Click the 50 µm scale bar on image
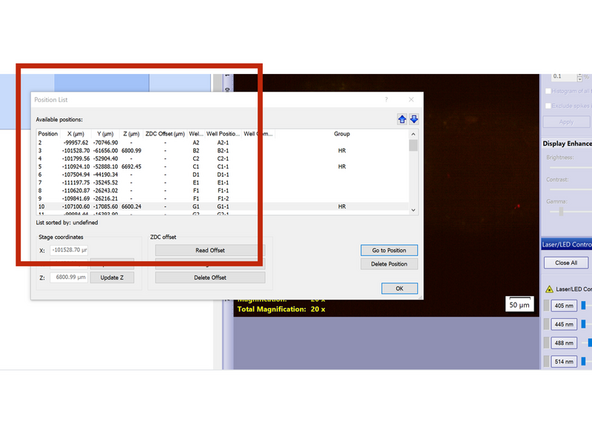This screenshot has width=592, height=444. pos(520,304)
